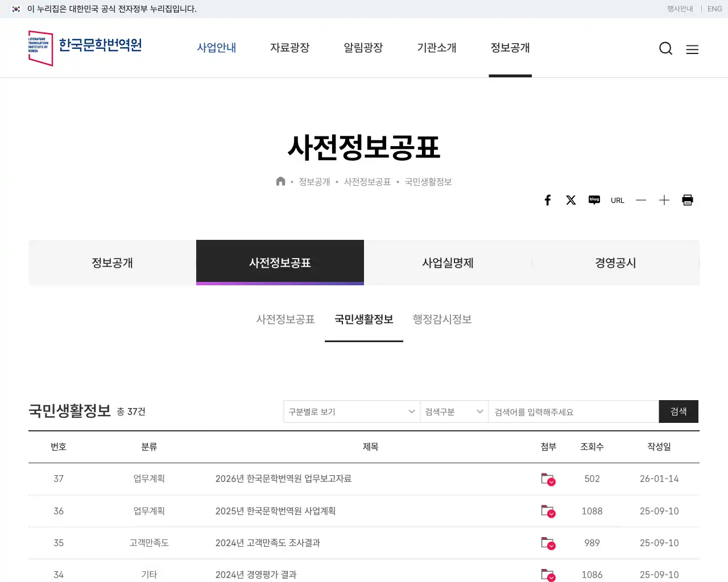Click breadcrumb link 정보공개

(315, 182)
